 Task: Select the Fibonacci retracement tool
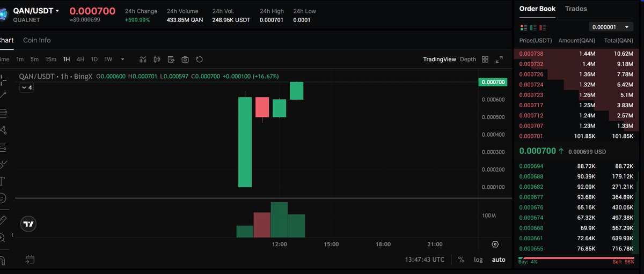[x=3, y=113]
